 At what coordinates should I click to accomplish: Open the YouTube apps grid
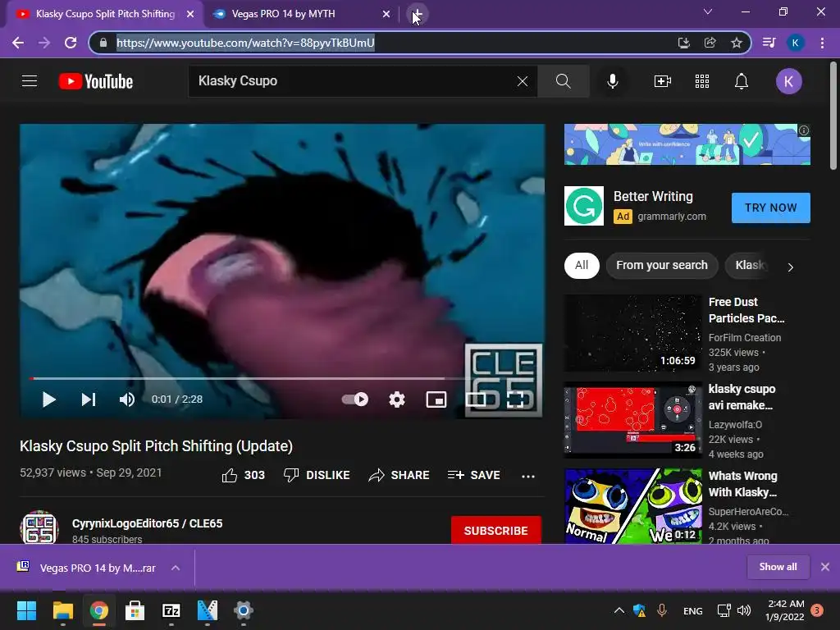click(702, 81)
